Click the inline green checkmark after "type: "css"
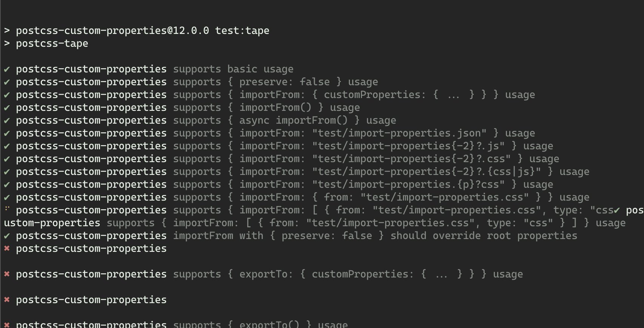644x328 pixels. tap(617, 210)
